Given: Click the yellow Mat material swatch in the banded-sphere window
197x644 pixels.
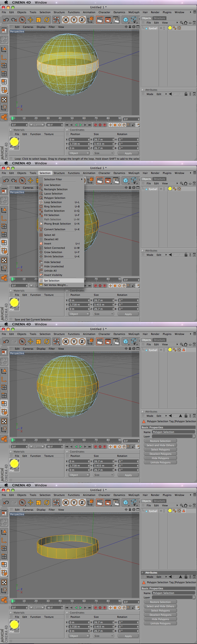Looking at the screenshot, I should 14,142.
